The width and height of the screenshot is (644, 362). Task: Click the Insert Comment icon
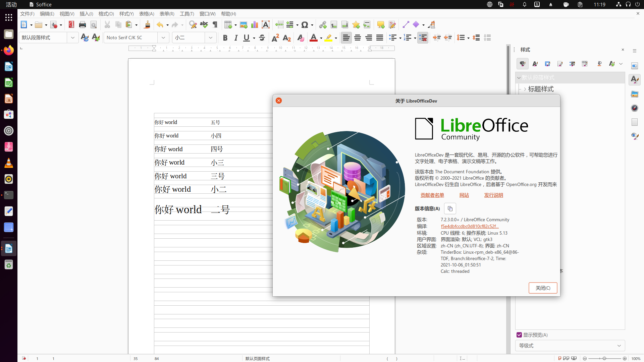381,25
